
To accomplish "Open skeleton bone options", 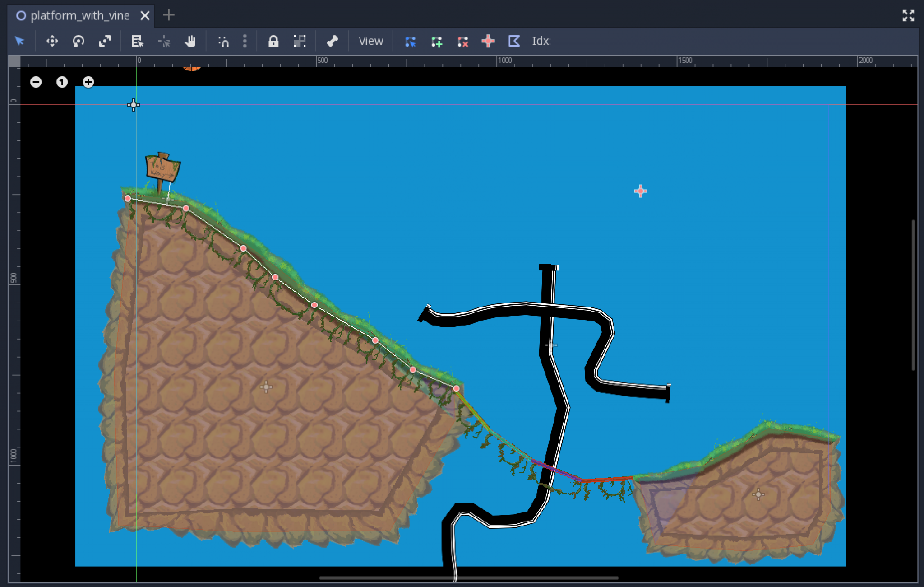I will 333,41.
